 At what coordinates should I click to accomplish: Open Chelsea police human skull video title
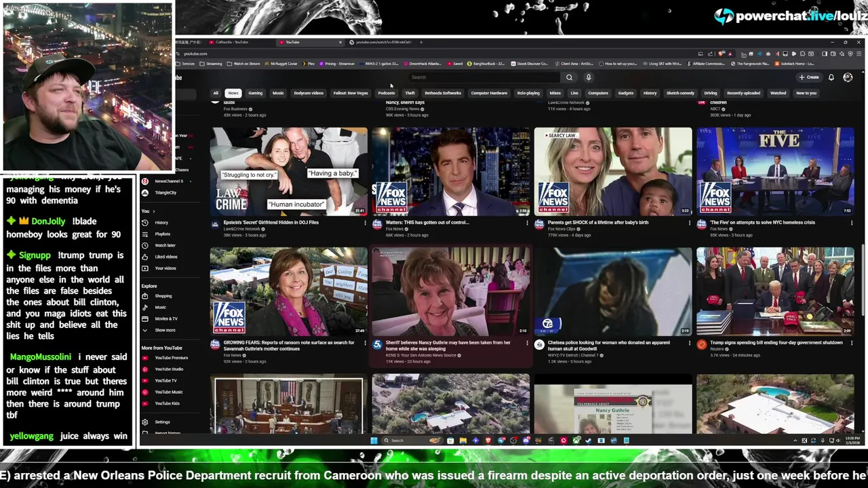pyautogui.click(x=609, y=346)
